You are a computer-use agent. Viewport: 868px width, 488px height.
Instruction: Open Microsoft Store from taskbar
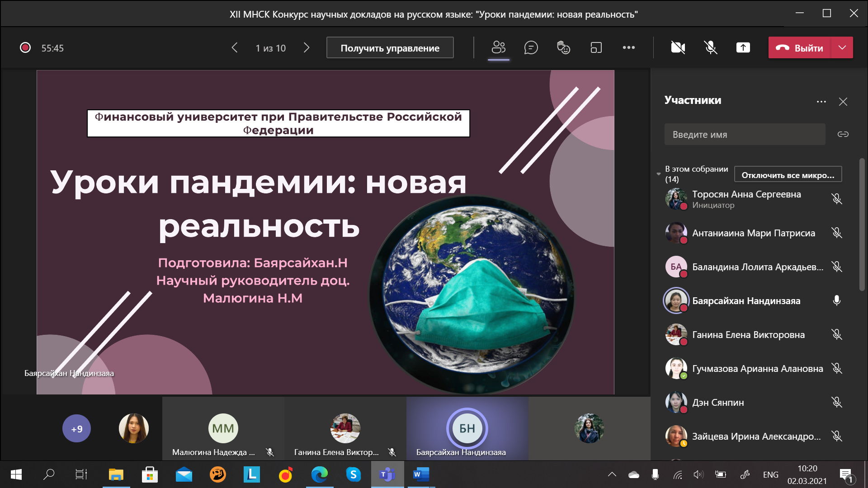[150, 474]
